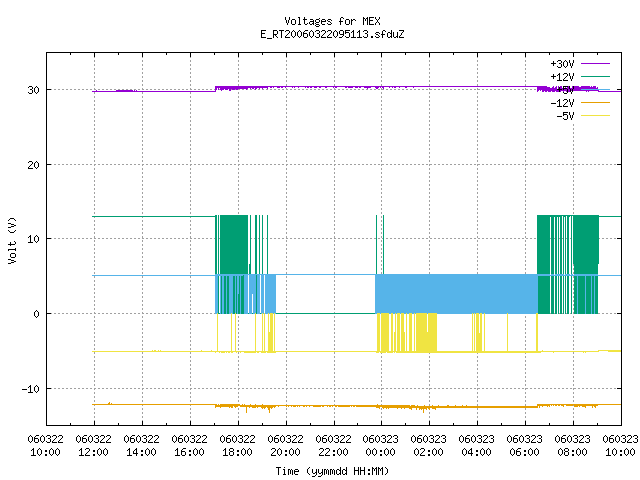Select the filename text E_RT20060322095113.sfduZ
The image size is (640, 480).
(x=332, y=34)
